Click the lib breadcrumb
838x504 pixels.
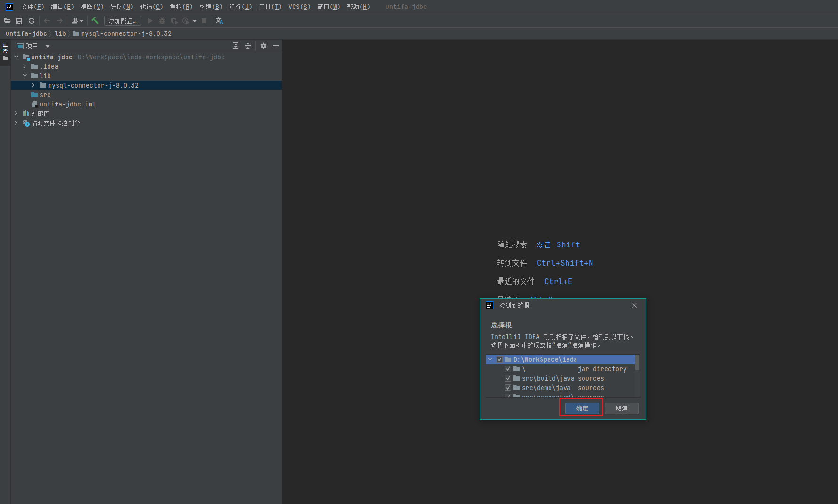point(60,33)
